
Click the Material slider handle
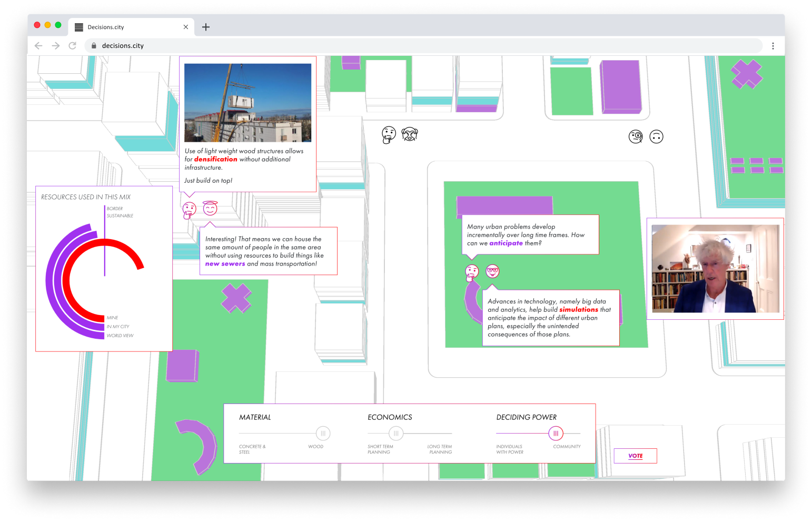click(x=323, y=434)
